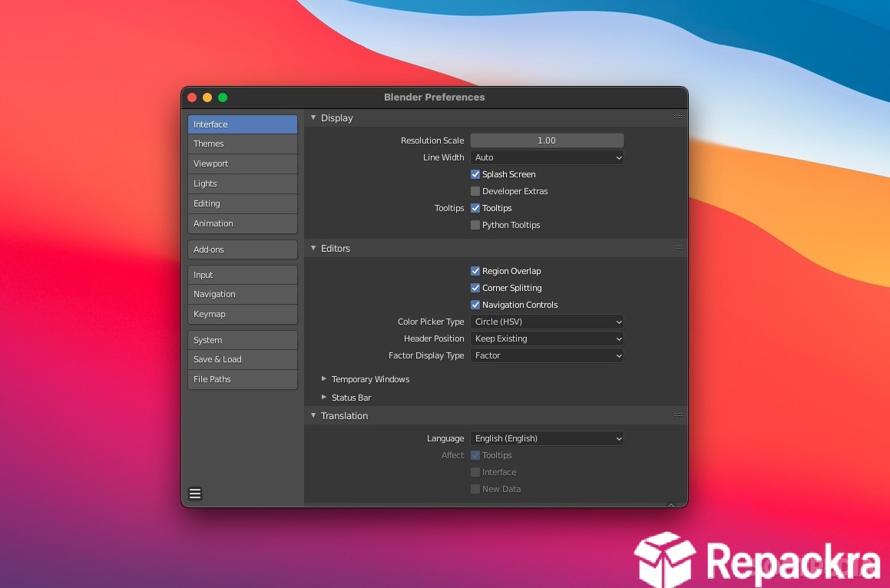Toggle Navigation Controls checkbox
Image resolution: width=890 pixels, height=588 pixels.
(475, 305)
